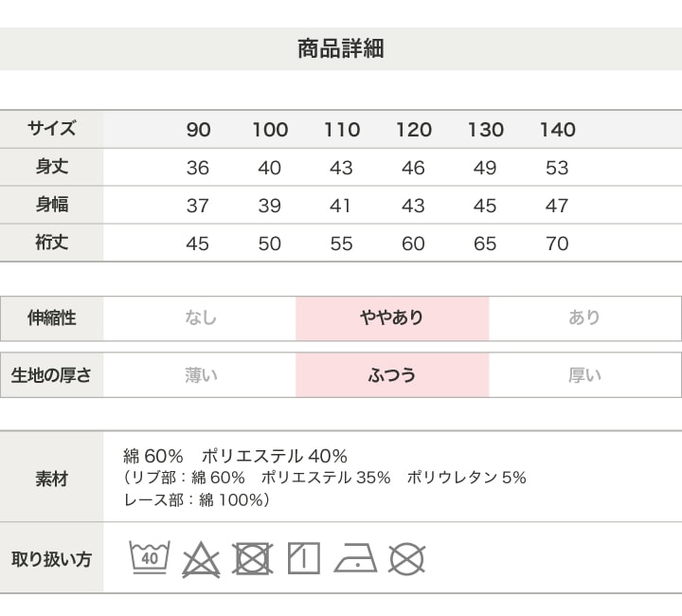Click the size 140 column header
Viewport: 682px width, 616px height.
[557, 130]
